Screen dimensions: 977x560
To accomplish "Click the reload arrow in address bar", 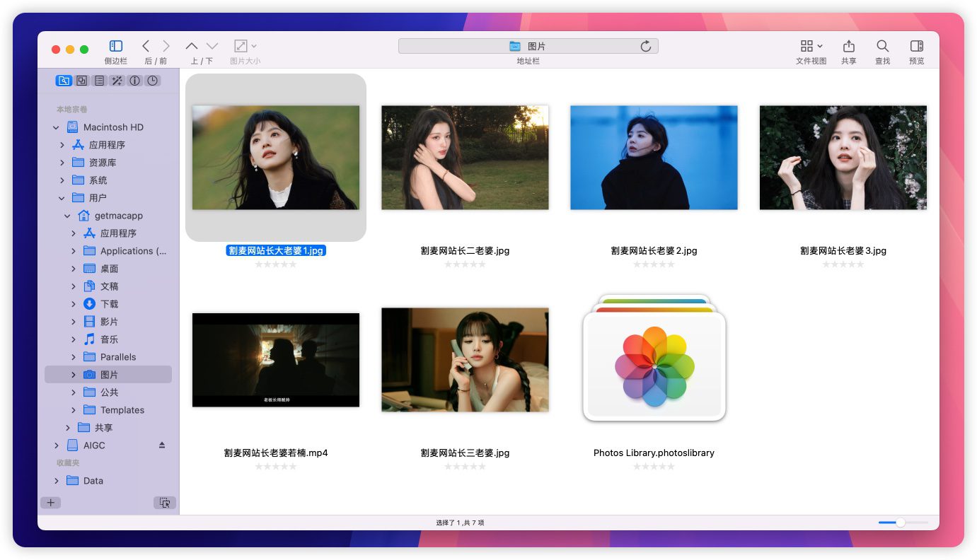I will click(x=645, y=47).
